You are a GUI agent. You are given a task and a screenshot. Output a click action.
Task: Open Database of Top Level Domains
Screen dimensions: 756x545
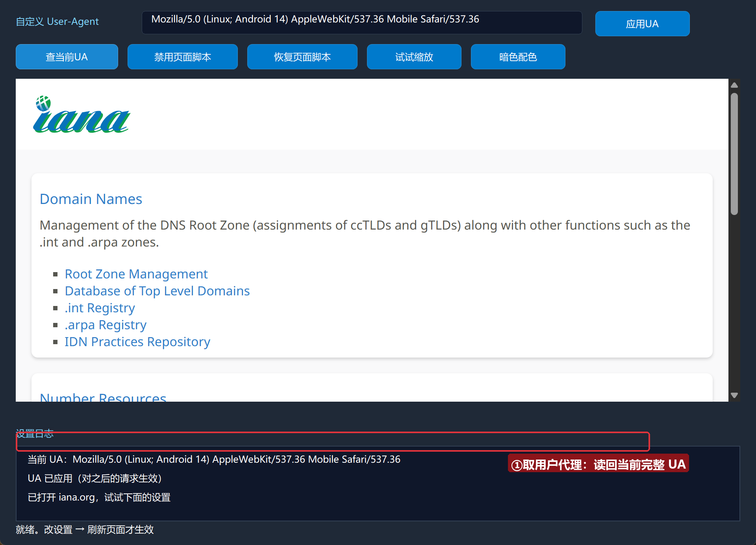click(x=157, y=291)
